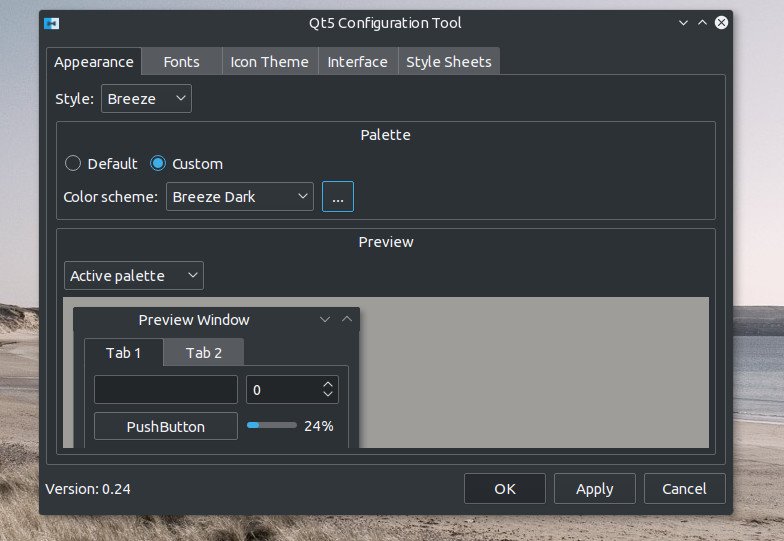Click the PushButton in preview
Screen dimensions: 784x541
166,426
